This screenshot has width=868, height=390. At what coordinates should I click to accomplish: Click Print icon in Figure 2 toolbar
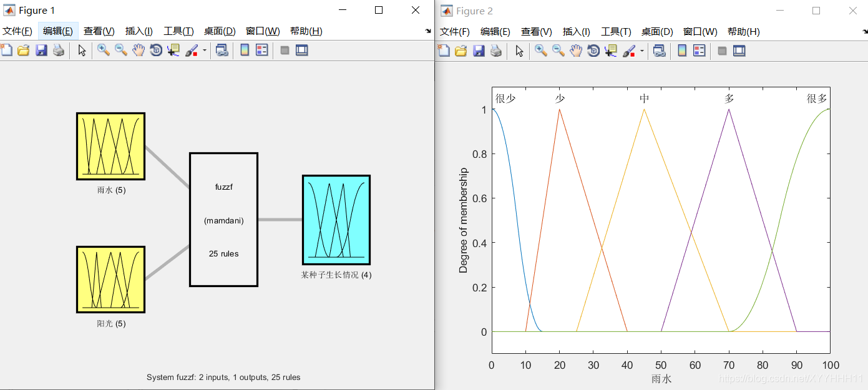496,51
